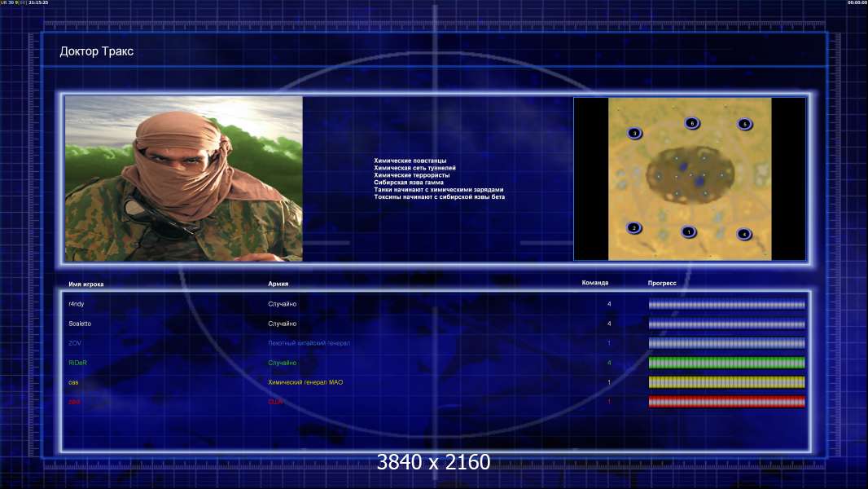
Task: Click start position 5 on the minimap
Action: (744, 124)
